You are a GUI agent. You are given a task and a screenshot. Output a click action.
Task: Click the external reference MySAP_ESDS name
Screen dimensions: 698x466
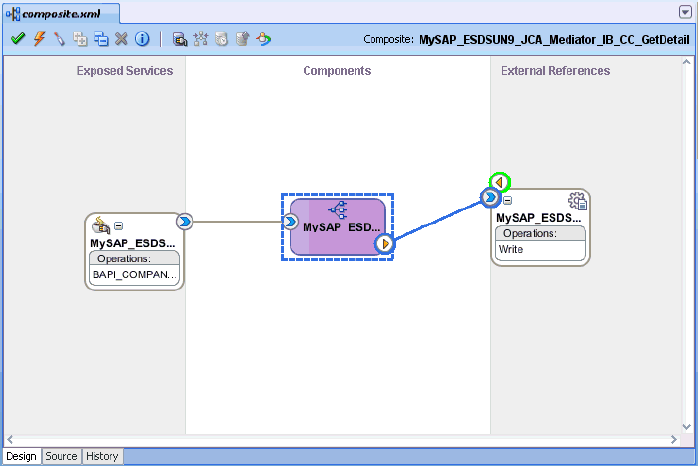pyautogui.click(x=539, y=218)
